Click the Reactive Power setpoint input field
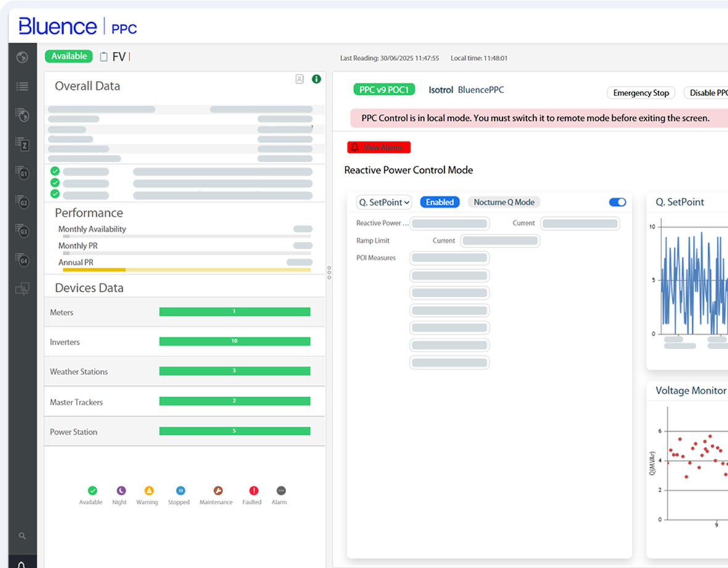 pos(449,223)
